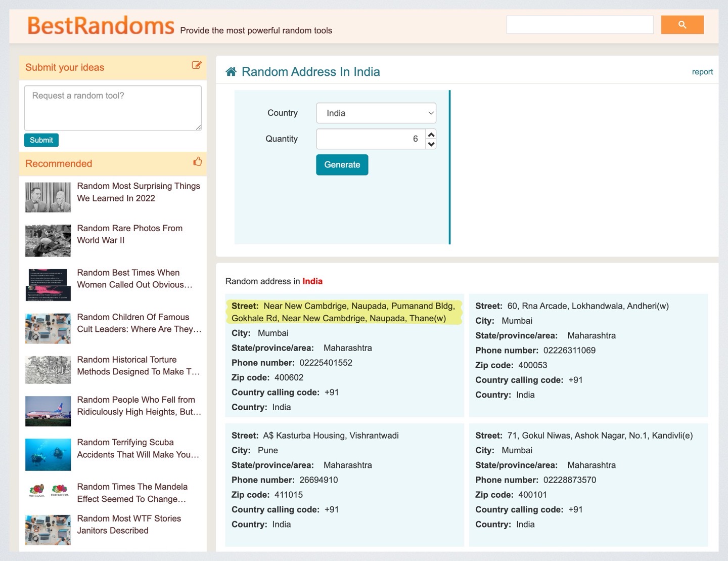Click the Random Address In India heading
This screenshot has width=728, height=561.
point(311,72)
